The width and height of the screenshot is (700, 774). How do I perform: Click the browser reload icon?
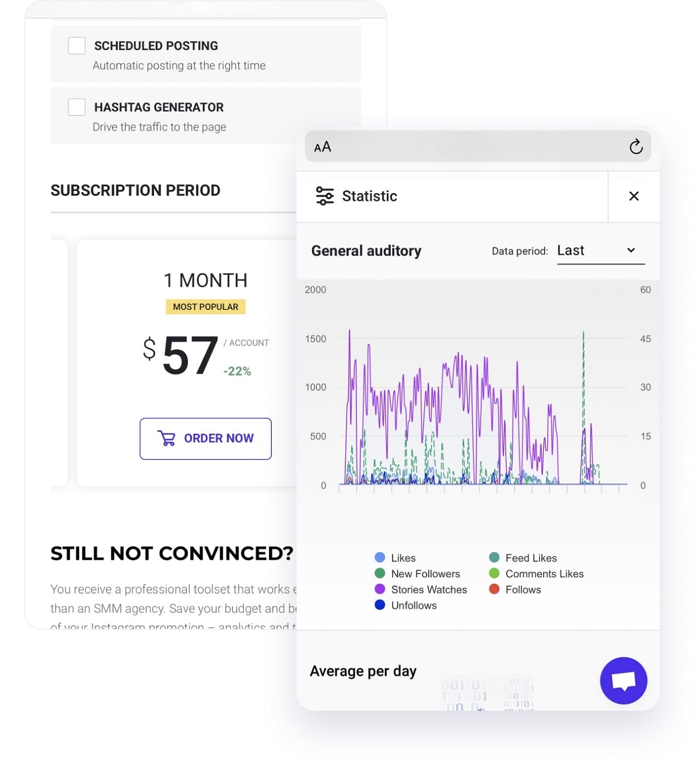636,147
